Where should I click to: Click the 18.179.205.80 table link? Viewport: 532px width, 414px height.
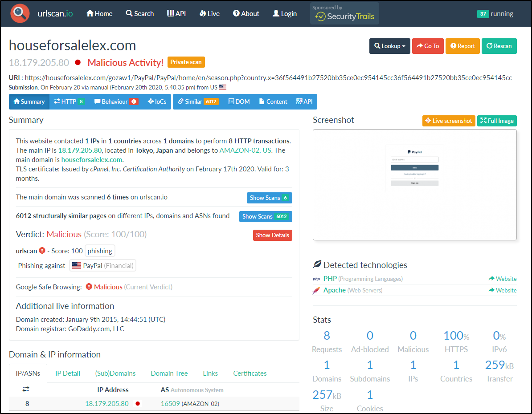tap(107, 403)
